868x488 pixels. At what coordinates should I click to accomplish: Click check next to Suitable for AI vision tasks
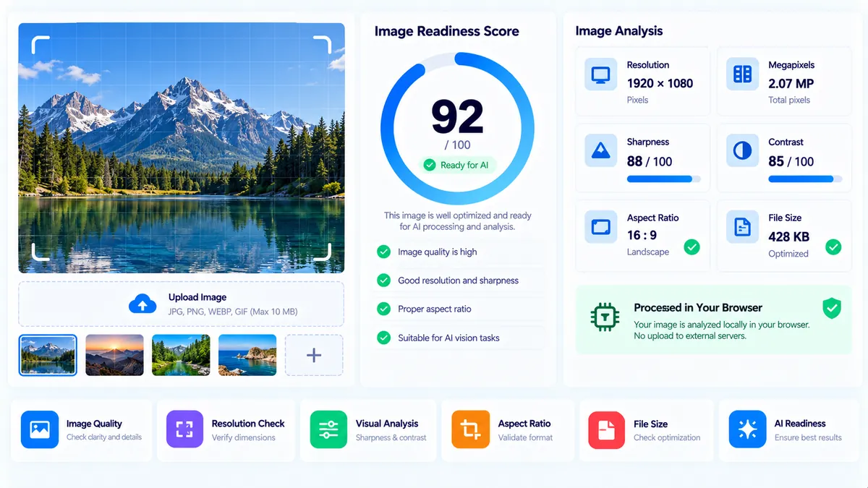(383, 338)
